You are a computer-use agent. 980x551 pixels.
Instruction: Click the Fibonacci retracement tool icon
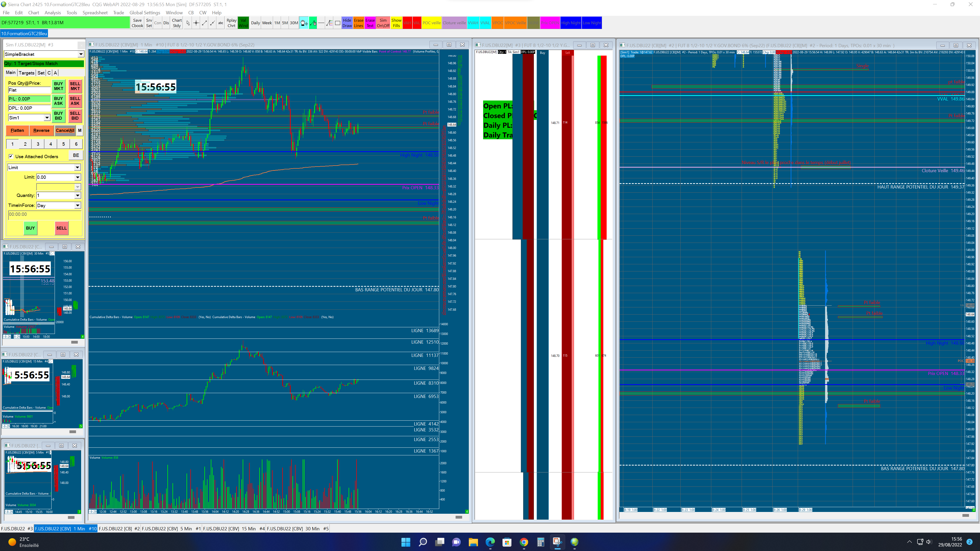(x=329, y=23)
